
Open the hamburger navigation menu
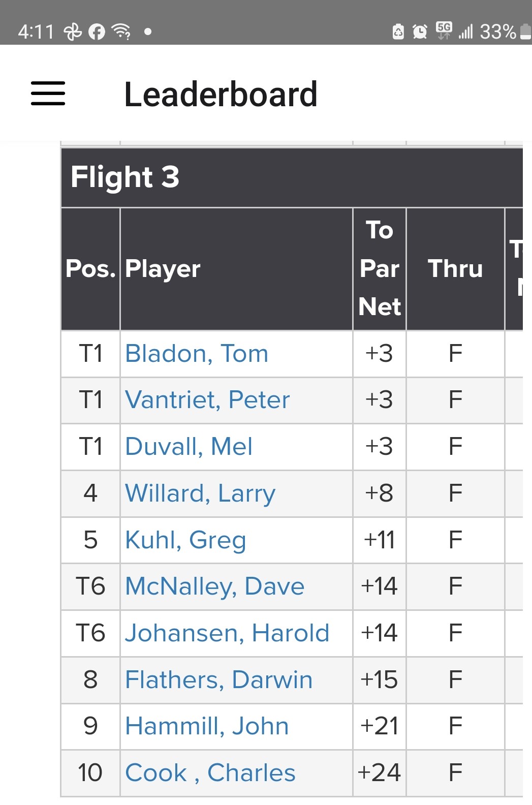(48, 94)
